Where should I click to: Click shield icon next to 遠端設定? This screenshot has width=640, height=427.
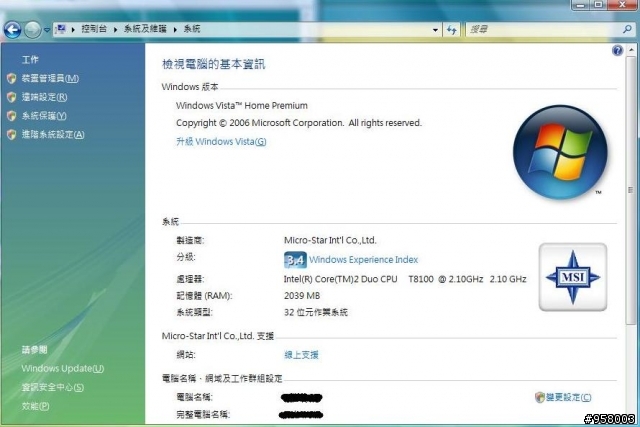(11, 97)
